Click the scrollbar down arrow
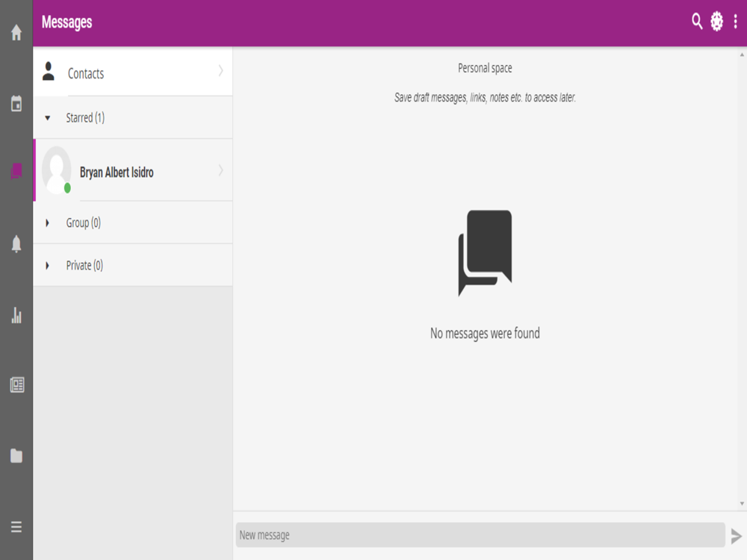Image resolution: width=747 pixels, height=560 pixels. (x=742, y=503)
